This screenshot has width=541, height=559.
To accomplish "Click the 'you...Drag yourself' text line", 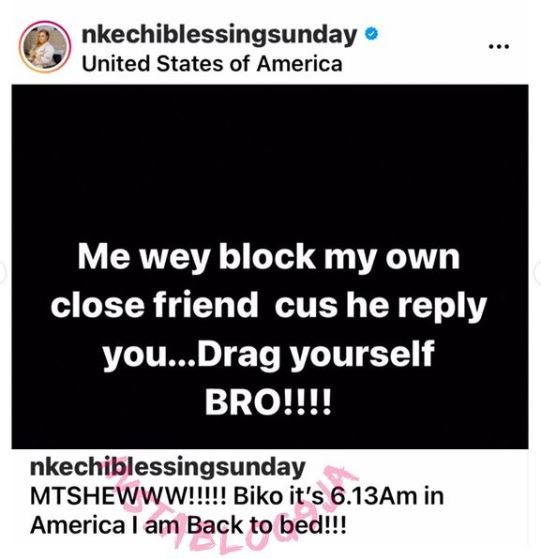I will pos(269,355).
